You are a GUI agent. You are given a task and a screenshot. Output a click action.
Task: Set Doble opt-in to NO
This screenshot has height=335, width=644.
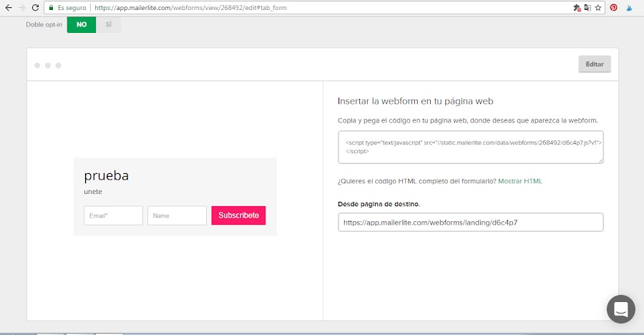[x=82, y=24]
